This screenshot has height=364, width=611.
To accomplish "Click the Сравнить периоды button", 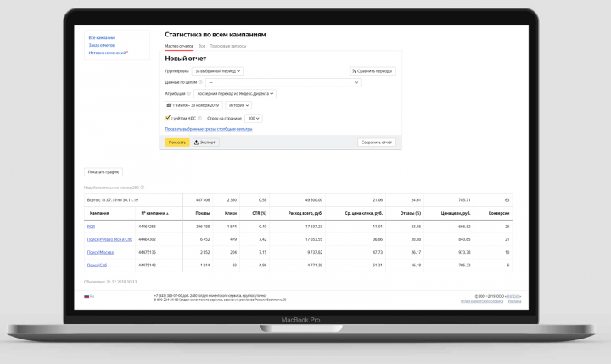I will 373,71.
